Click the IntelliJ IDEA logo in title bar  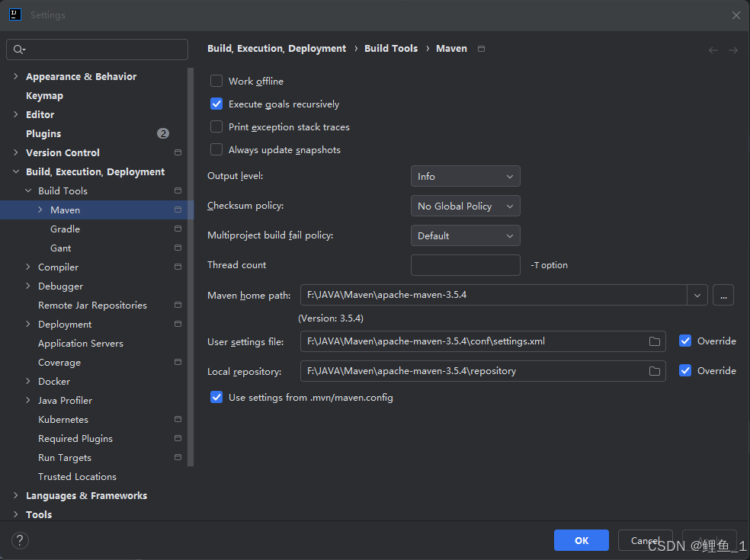coord(14,14)
